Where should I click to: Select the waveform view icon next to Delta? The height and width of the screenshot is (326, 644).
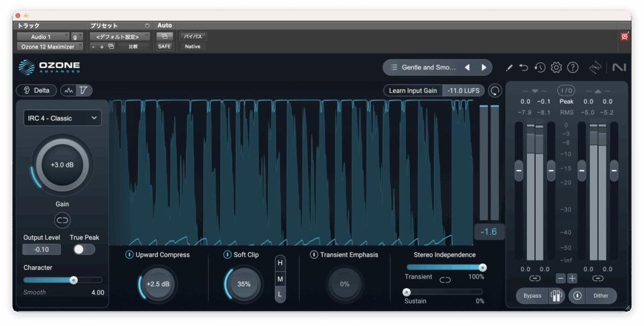pos(69,91)
